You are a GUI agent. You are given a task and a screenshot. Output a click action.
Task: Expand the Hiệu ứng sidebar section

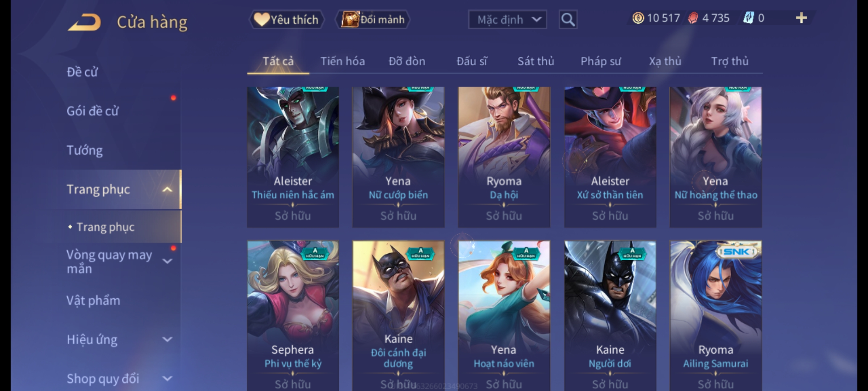(x=167, y=339)
